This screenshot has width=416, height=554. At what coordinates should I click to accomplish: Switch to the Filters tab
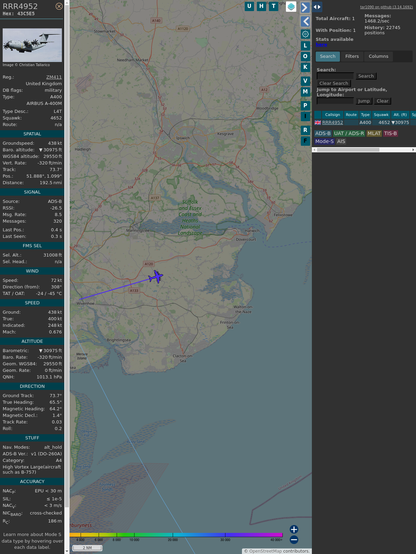point(352,56)
